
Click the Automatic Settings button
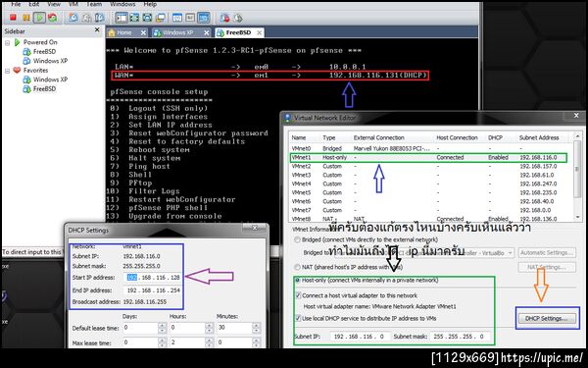547,253
